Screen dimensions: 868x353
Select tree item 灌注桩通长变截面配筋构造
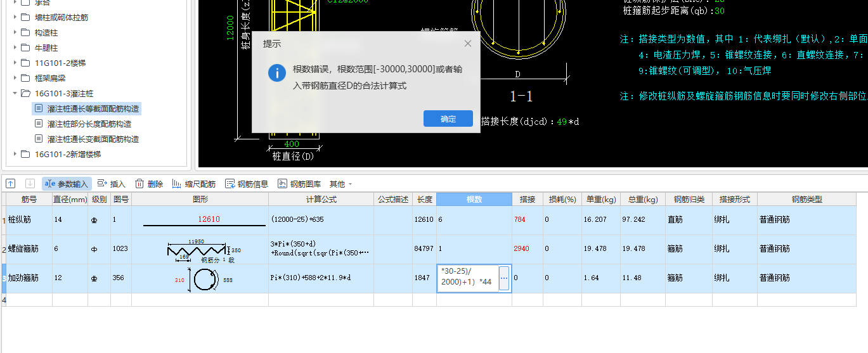pyautogui.click(x=93, y=139)
